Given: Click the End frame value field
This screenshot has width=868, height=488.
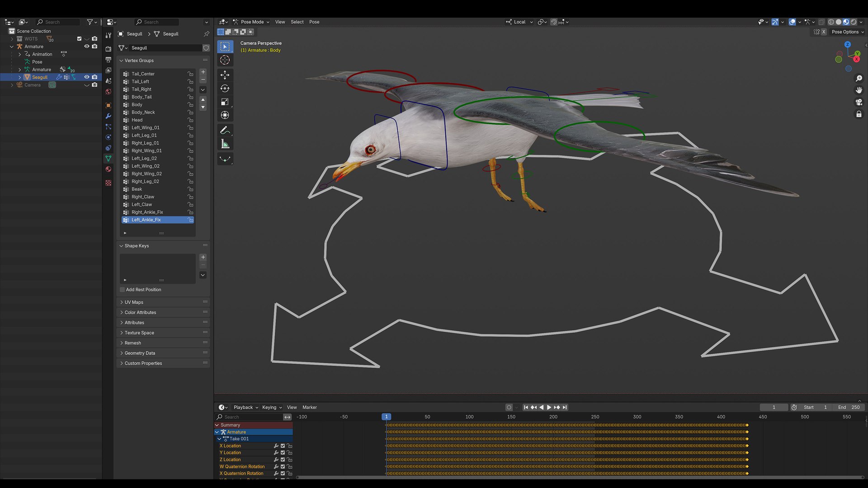Looking at the screenshot, I should 849,408.
